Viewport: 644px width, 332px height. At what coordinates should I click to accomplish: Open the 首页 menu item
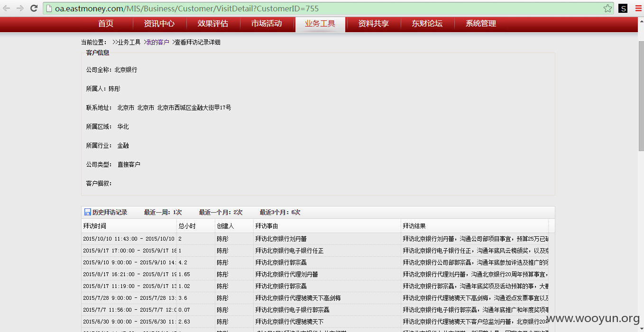point(106,24)
